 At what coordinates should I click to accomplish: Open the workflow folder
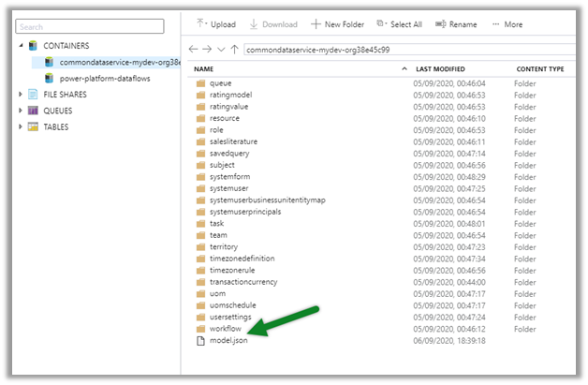226,329
